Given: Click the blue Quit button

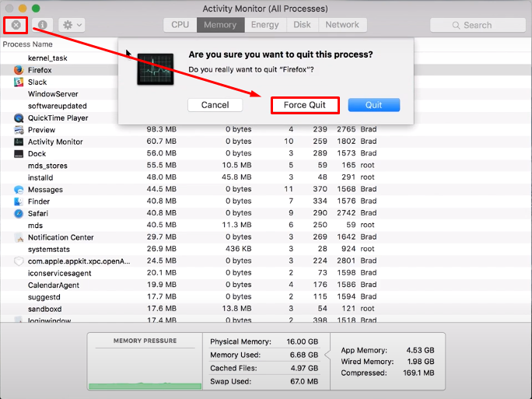Looking at the screenshot, I should pos(373,105).
